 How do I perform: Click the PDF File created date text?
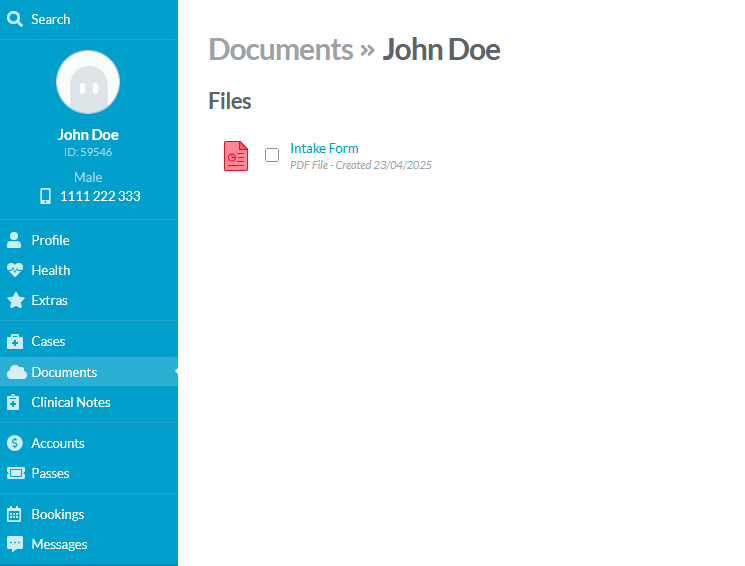click(361, 165)
